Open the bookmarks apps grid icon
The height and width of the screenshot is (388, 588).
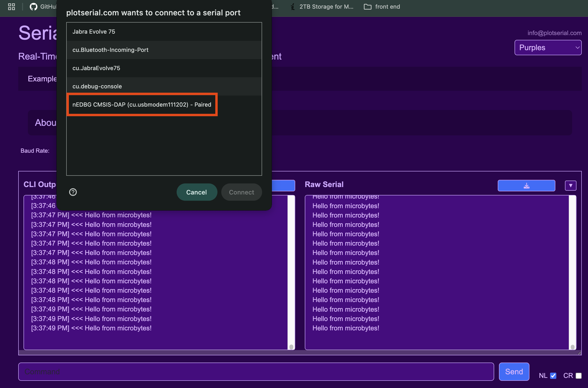click(x=11, y=7)
